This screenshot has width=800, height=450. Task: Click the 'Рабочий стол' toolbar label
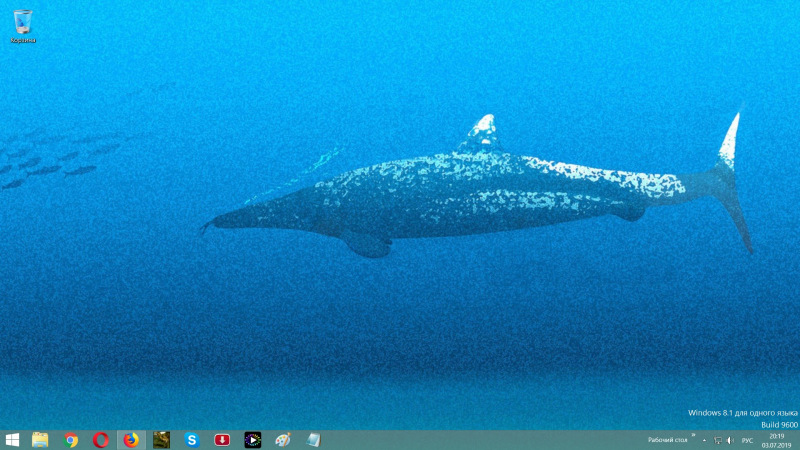[x=667, y=440]
